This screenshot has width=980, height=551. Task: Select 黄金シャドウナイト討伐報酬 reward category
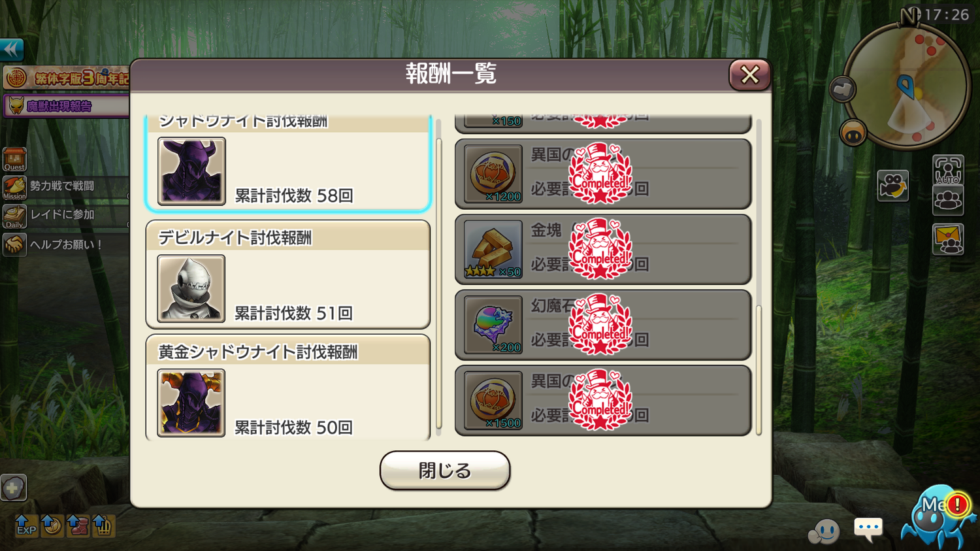(x=288, y=388)
